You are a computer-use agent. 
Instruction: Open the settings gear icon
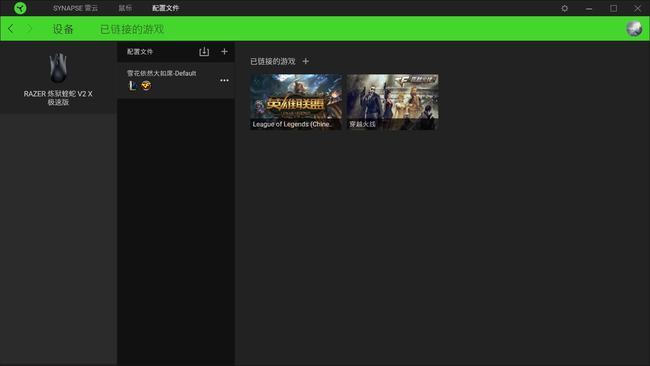565,8
